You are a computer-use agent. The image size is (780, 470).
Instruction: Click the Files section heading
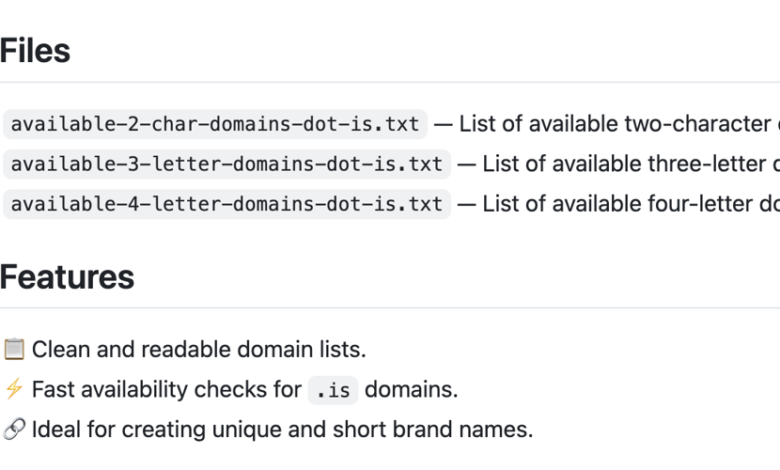[x=35, y=51]
